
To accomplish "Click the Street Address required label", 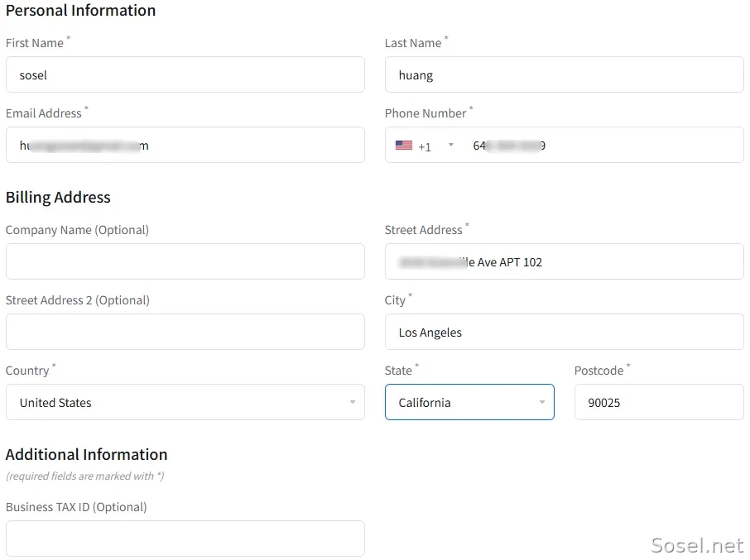I will [x=426, y=229].
